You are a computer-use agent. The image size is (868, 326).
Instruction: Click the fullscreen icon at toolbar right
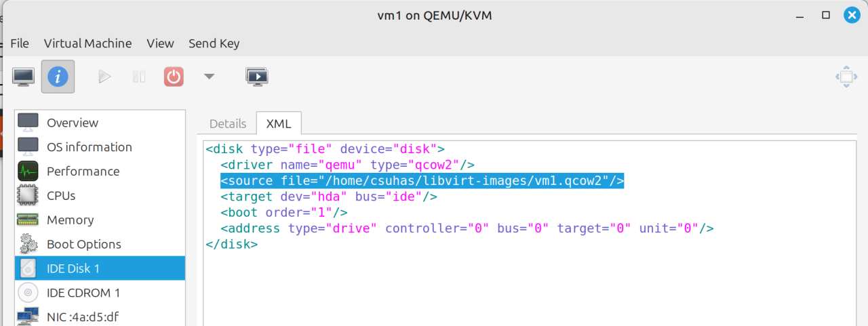tap(846, 77)
